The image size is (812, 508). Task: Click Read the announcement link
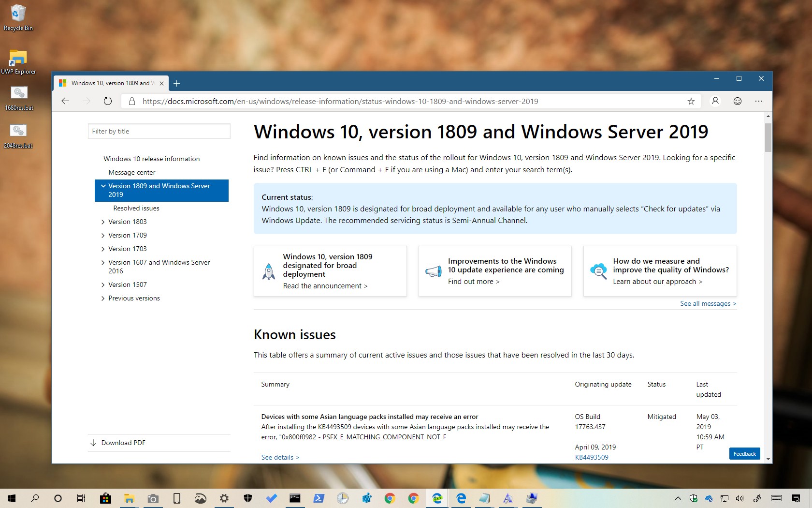pyautogui.click(x=325, y=286)
